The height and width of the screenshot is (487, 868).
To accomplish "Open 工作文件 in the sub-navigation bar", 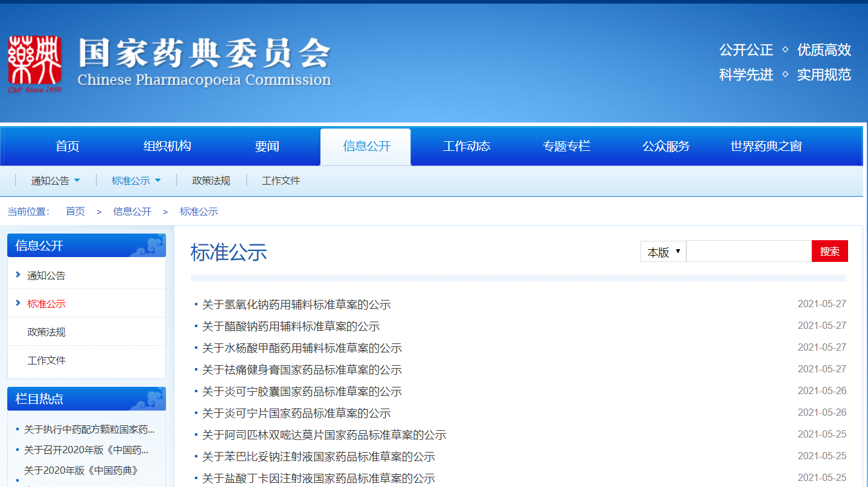I will point(281,181).
